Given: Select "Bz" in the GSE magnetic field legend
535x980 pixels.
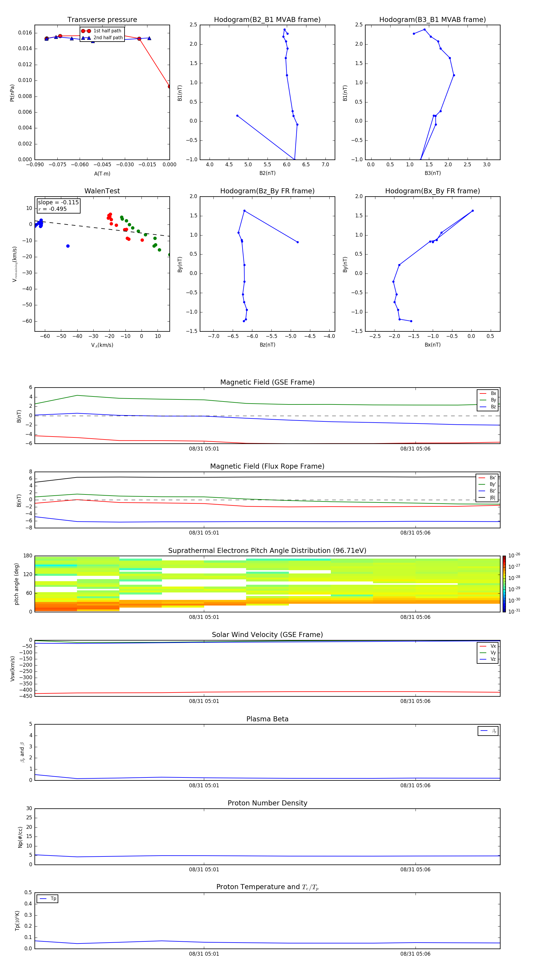Looking at the screenshot, I should coord(488,407).
